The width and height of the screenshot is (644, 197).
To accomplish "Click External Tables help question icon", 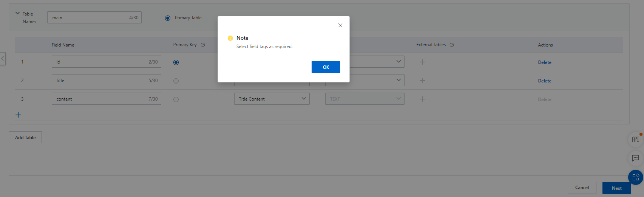I will (452, 45).
